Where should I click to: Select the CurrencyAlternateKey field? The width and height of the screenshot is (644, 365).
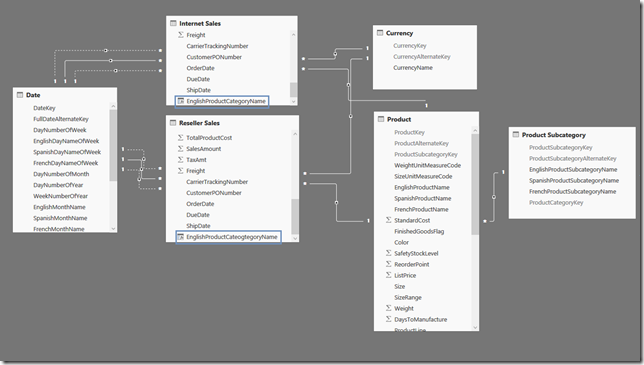tap(422, 57)
